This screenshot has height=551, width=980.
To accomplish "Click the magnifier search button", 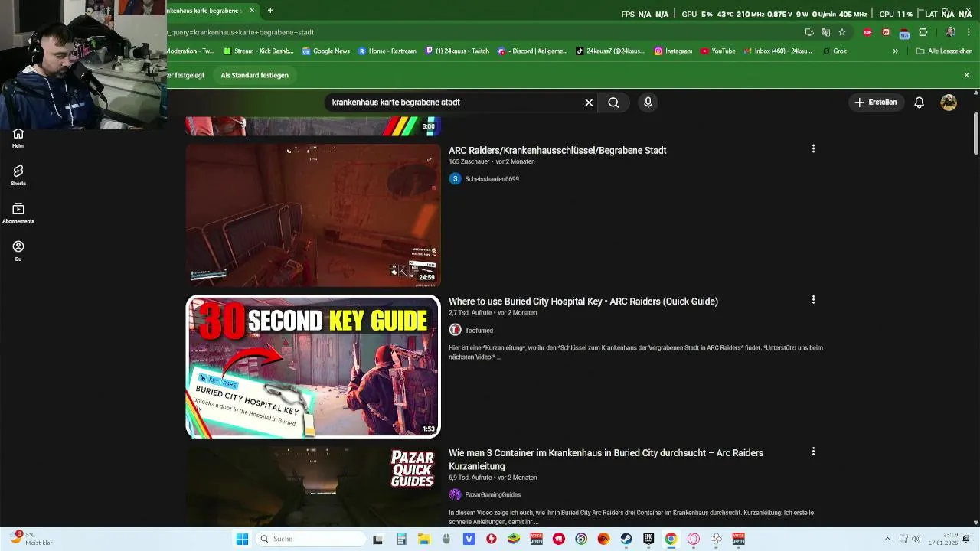I will click(x=613, y=103).
